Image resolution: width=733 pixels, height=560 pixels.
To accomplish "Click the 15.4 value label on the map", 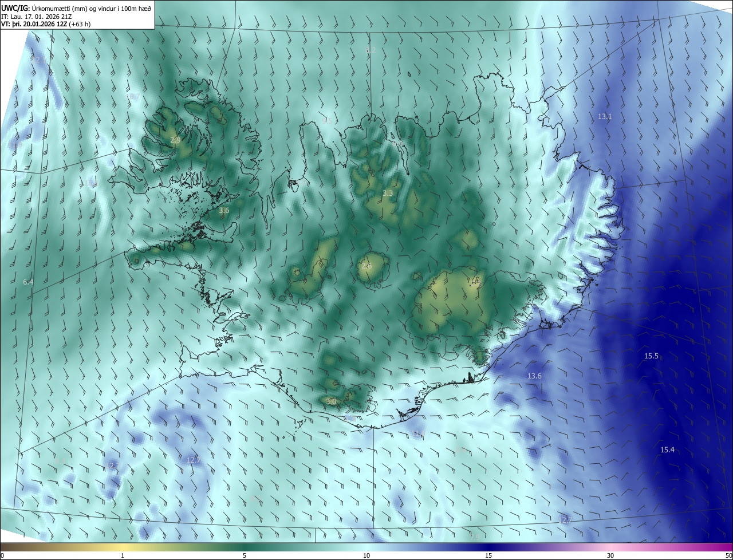I will click(x=667, y=450).
